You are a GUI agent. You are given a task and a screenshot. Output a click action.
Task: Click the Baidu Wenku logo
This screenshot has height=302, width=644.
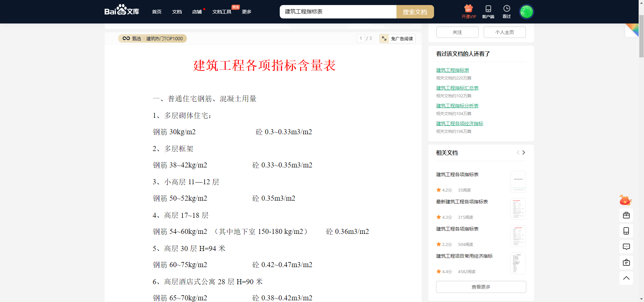121,10
